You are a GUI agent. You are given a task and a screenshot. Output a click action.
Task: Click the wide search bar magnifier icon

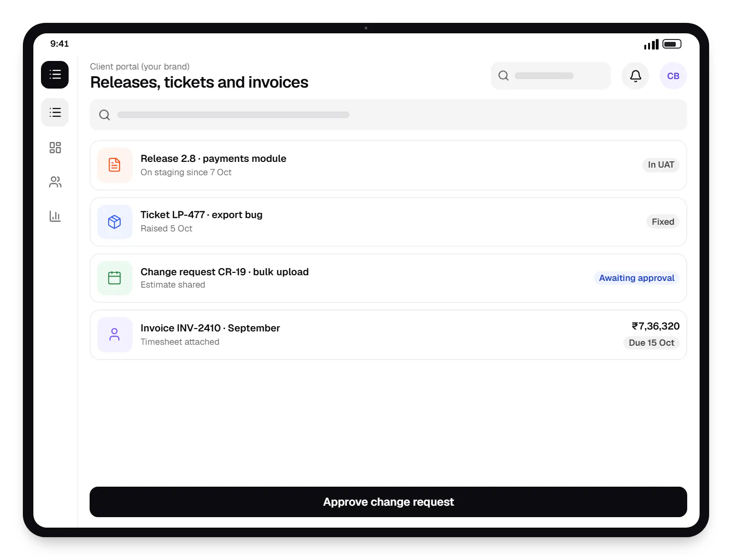104,115
